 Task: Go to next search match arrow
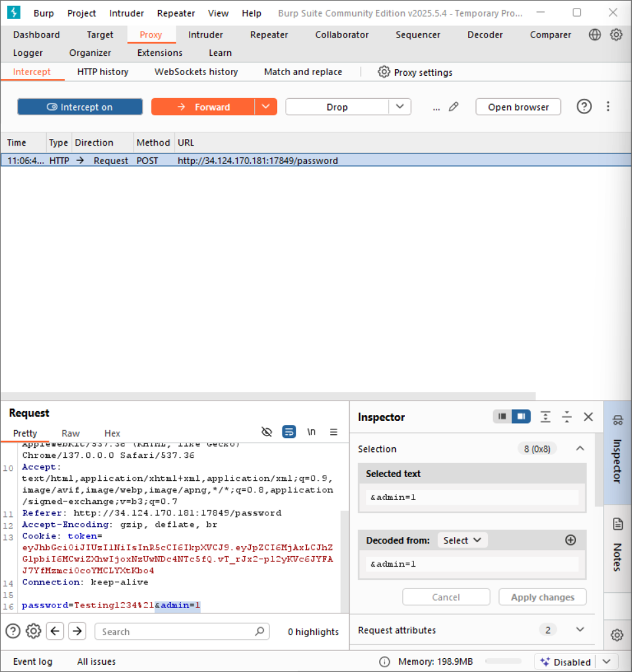[x=77, y=631]
